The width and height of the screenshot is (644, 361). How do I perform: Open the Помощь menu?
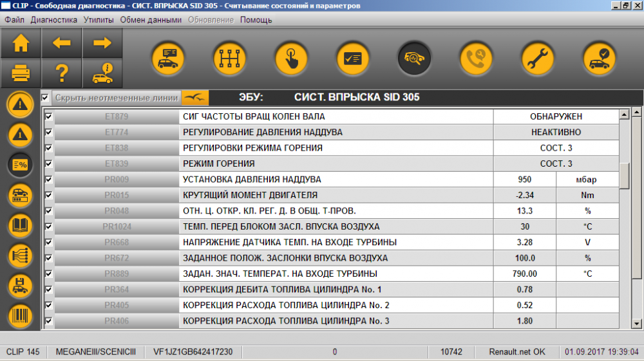(256, 20)
